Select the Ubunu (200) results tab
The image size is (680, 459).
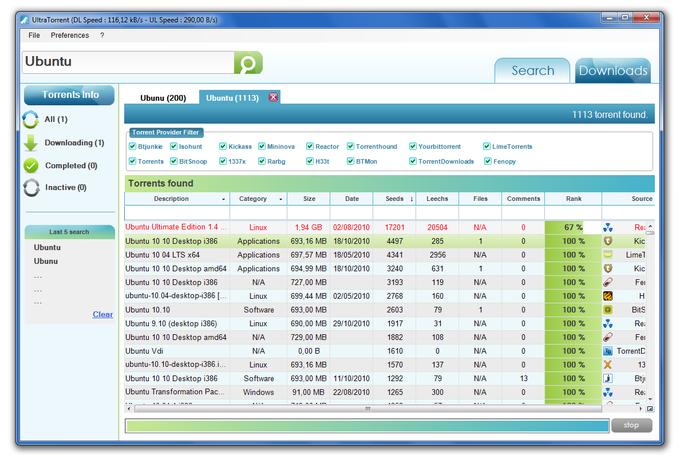163,98
